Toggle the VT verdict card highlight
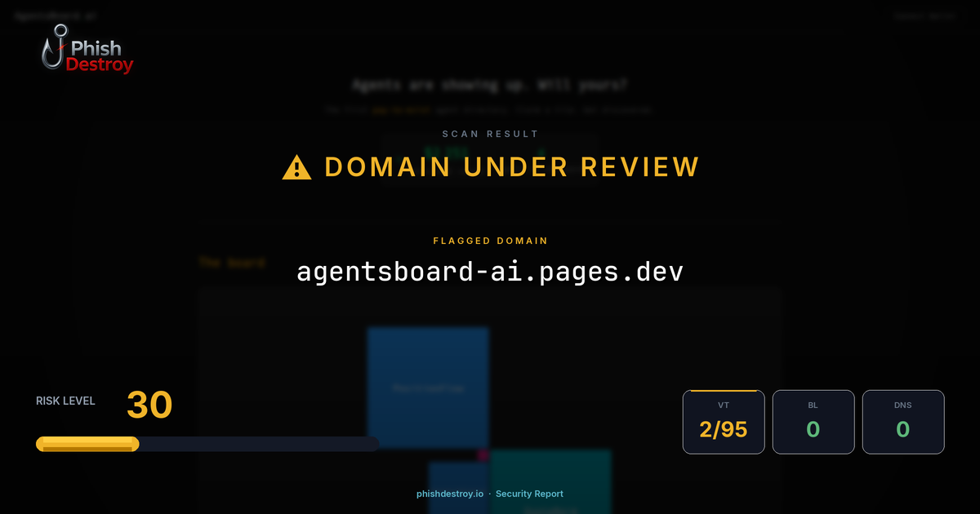 (724, 422)
